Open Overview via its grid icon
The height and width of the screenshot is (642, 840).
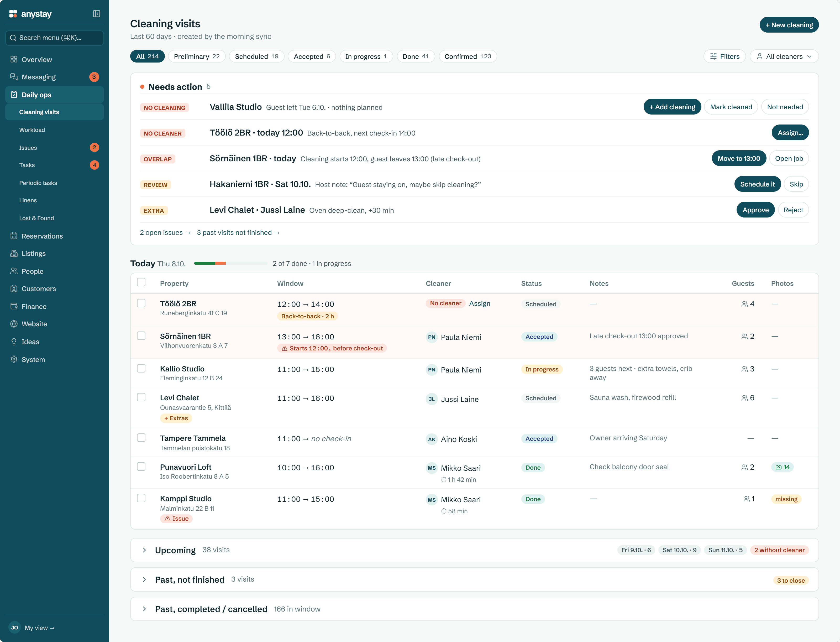point(14,59)
